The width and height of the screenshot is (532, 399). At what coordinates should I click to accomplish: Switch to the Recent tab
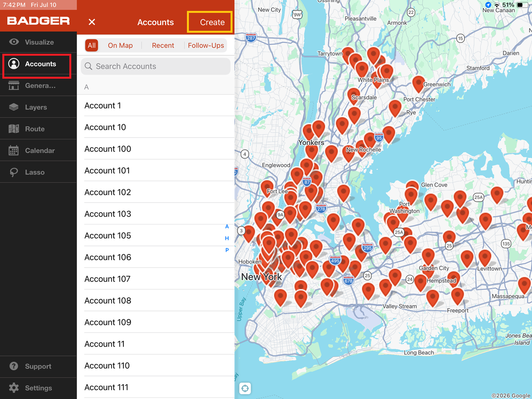click(163, 45)
